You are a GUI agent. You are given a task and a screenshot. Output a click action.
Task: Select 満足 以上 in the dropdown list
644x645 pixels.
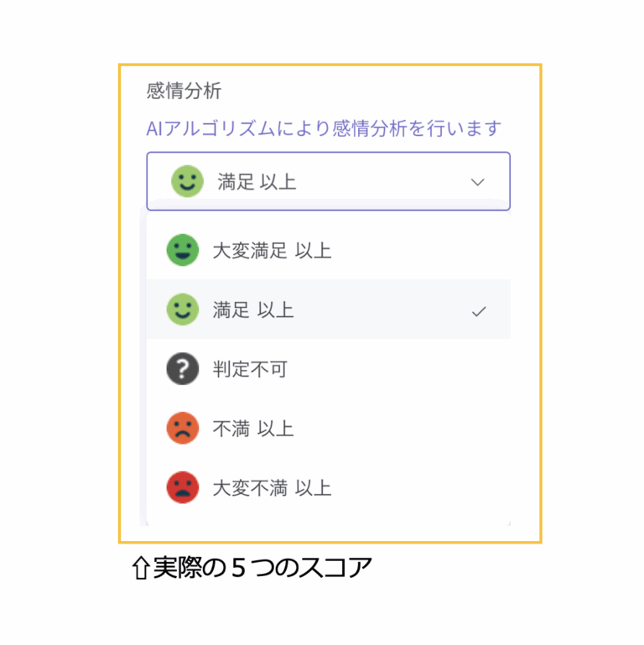253,310
